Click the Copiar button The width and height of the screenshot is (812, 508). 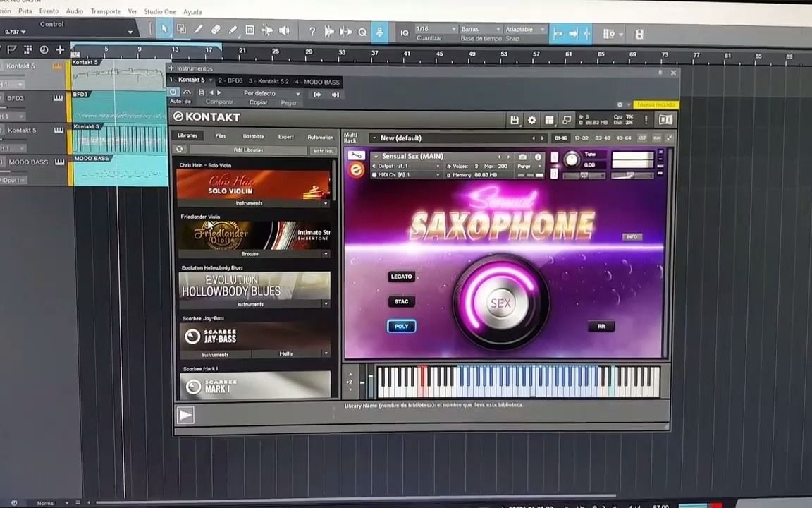click(259, 102)
